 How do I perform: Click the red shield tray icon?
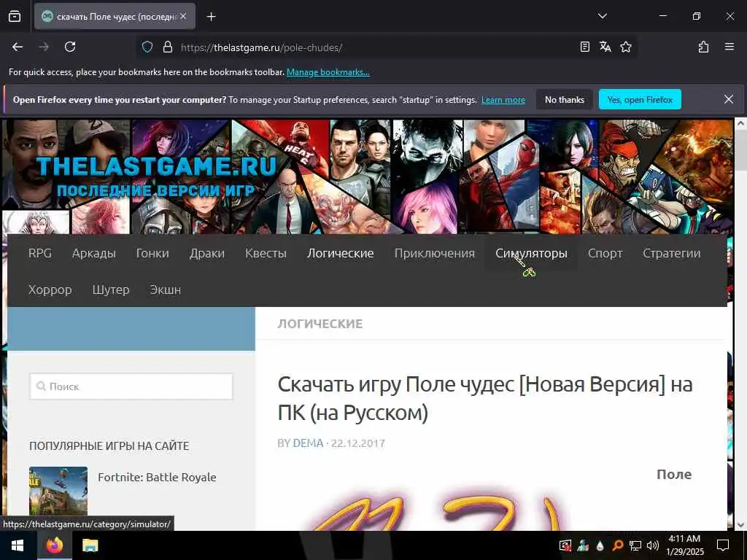pos(565,545)
